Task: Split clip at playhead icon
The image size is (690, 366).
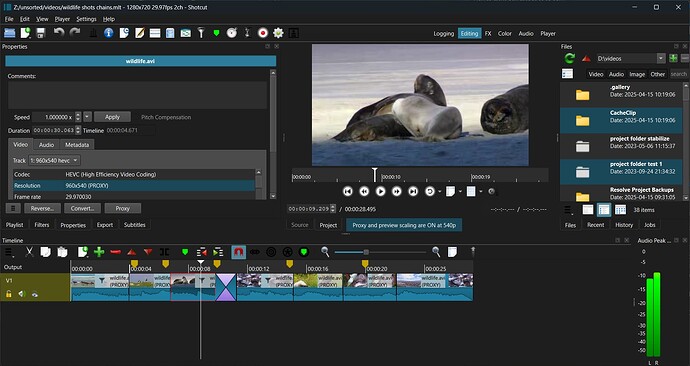Action: pyautogui.click(x=165, y=252)
